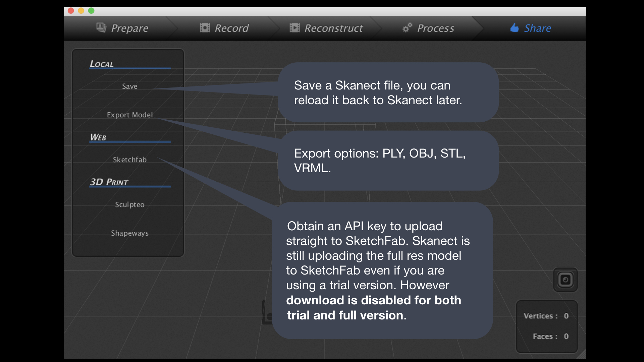The width and height of the screenshot is (644, 362).
Task: Select the Process tab
Action: tap(428, 28)
